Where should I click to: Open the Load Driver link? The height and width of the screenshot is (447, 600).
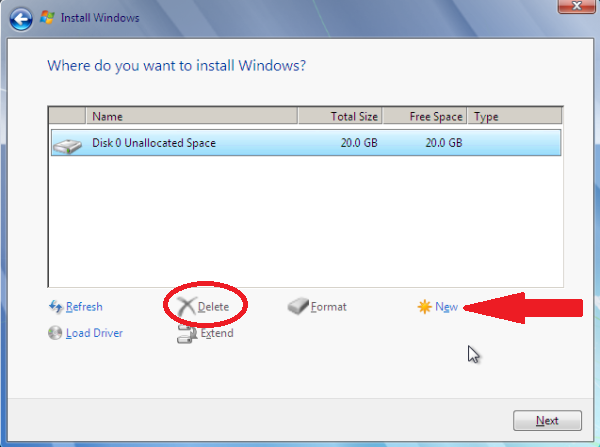pyautogui.click(x=94, y=333)
